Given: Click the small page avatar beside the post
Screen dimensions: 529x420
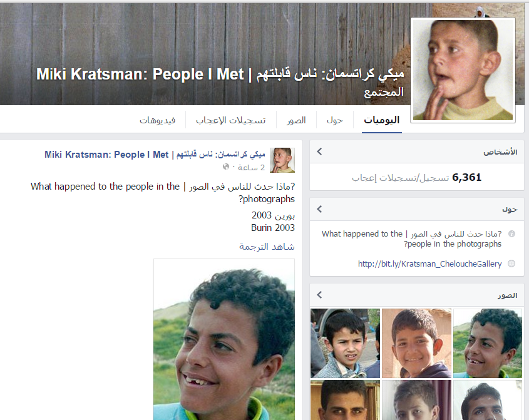Looking at the screenshot, I should tap(282, 160).
